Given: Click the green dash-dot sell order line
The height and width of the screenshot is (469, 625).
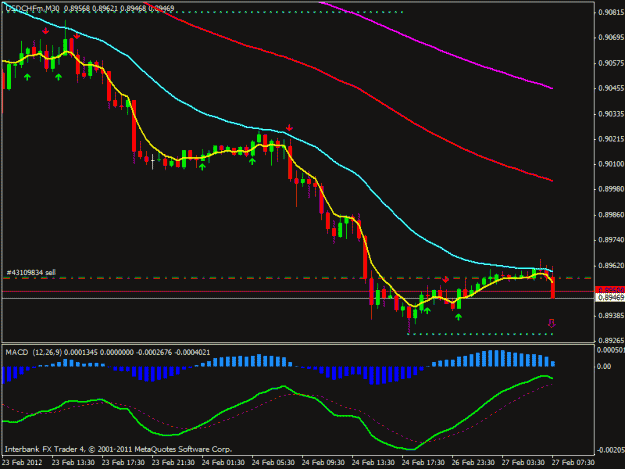Looking at the screenshot, I should pos(297,278).
